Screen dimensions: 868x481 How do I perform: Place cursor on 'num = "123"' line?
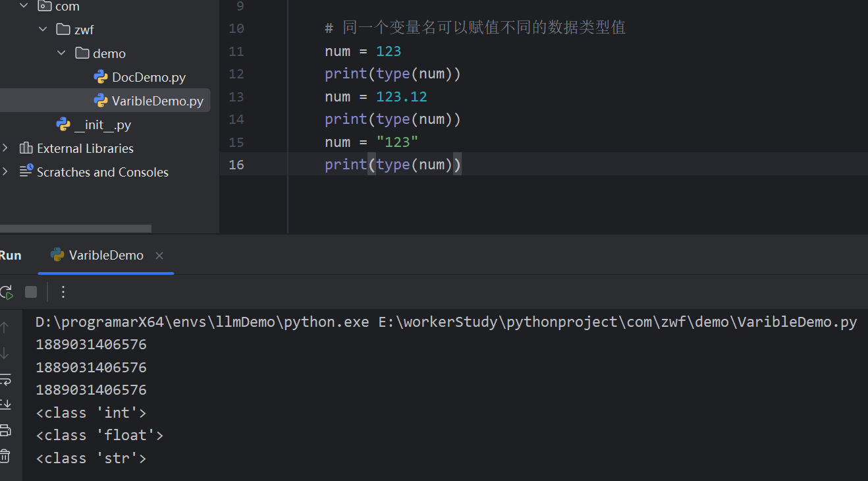[x=371, y=142]
